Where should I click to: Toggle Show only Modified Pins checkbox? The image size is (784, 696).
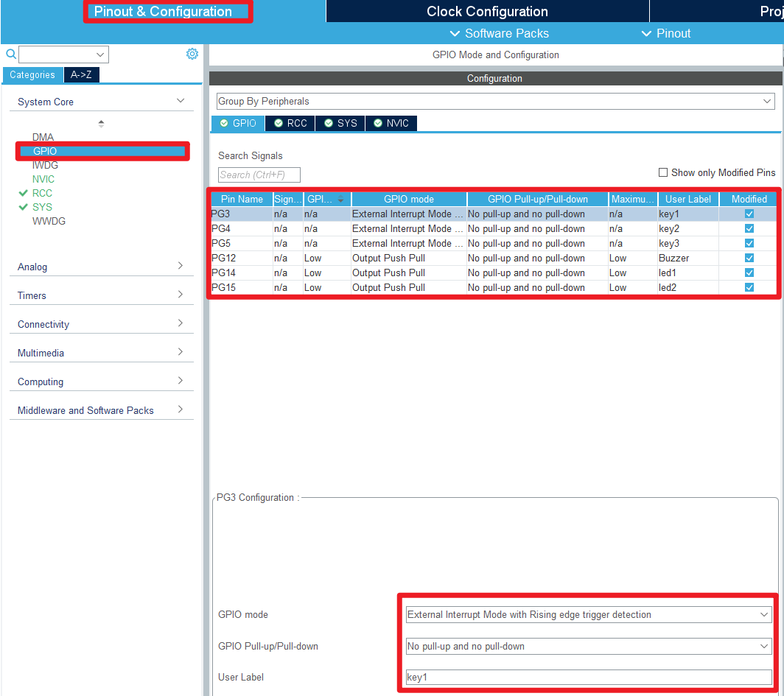point(663,172)
